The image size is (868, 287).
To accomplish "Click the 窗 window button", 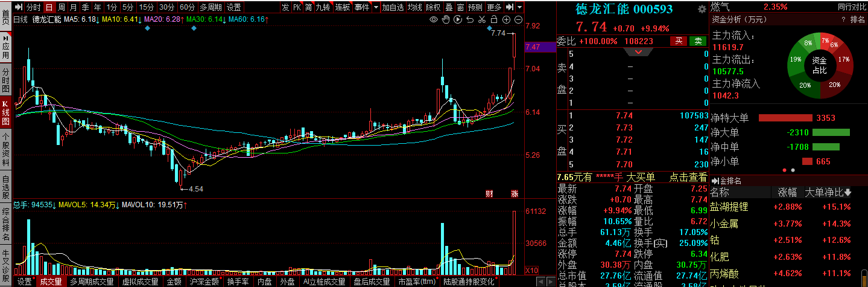I will coord(460,7).
